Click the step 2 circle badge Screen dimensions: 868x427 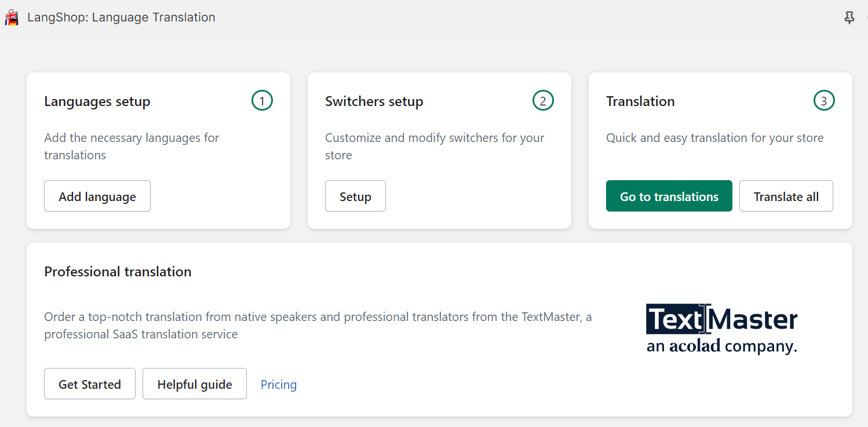point(543,101)
